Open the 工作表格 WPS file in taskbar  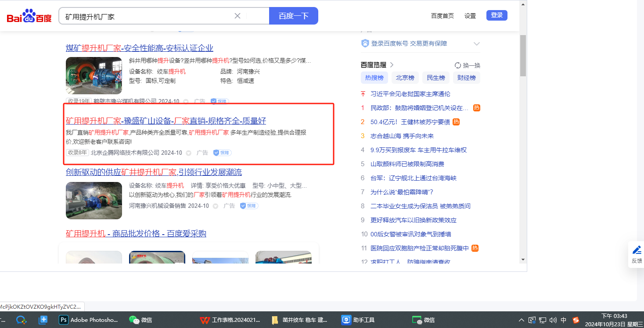pos(230,320)
